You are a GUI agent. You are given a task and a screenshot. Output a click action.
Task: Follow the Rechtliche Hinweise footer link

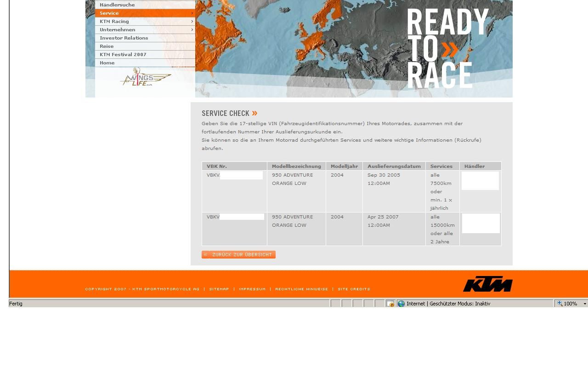coord(301,289)
